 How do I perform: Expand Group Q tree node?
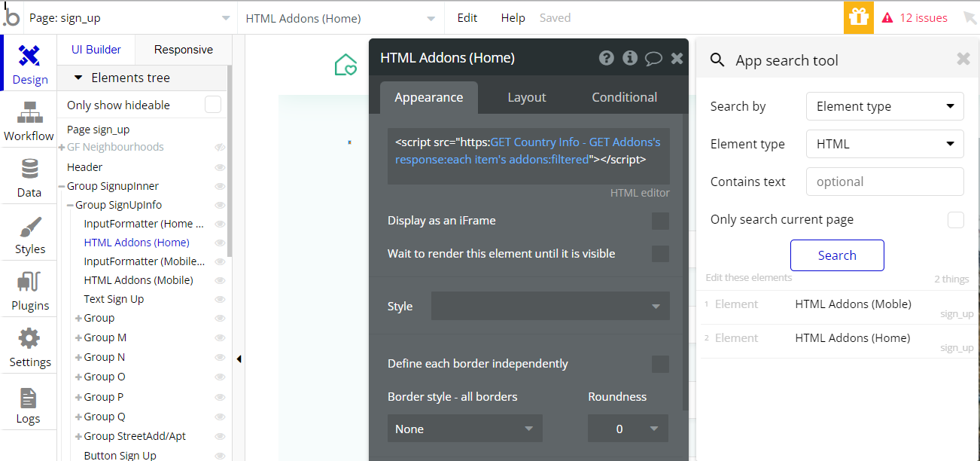(78, 417)
